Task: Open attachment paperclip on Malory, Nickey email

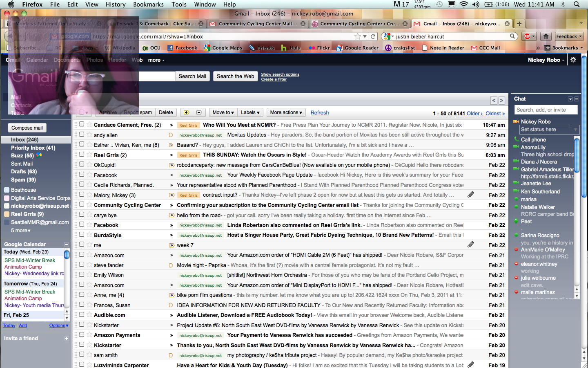Action: (x=470, y=195)
